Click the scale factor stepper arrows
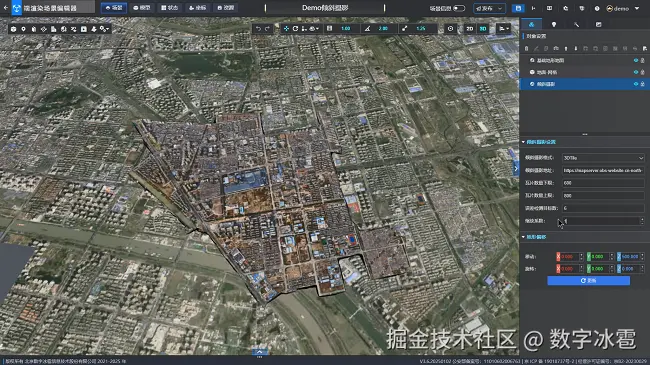 (642, 221)
